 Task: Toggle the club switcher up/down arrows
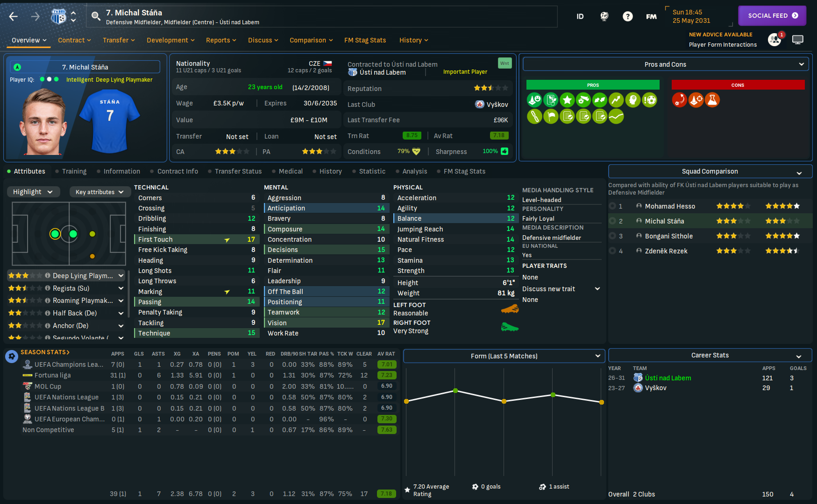(73, 17)
